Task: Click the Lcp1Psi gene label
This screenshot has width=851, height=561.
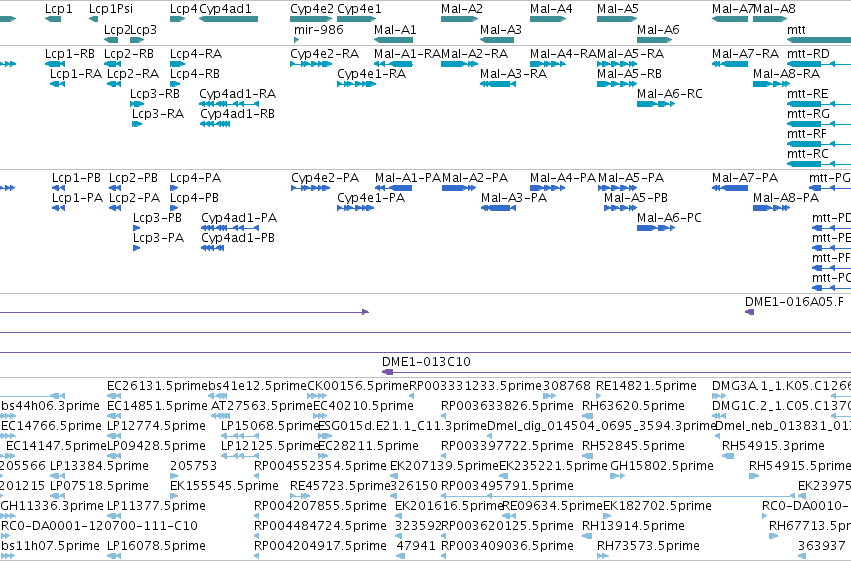Action: tap(111, 9)
